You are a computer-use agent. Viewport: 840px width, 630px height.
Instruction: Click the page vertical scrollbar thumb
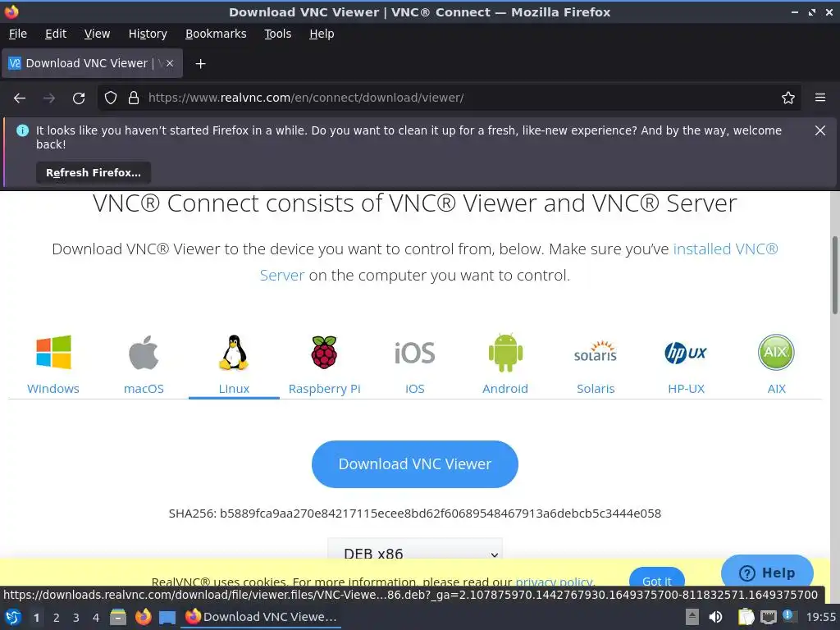(x=834, y=276)
